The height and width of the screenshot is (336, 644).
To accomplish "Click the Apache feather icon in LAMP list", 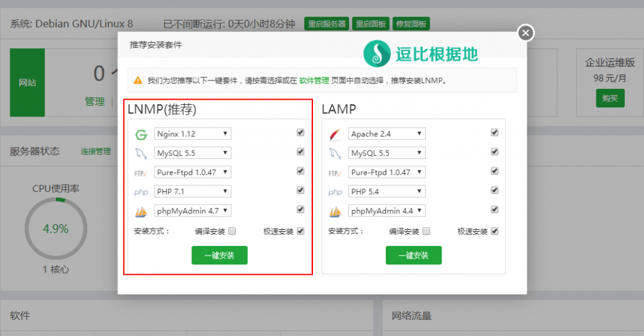I will [335, 135].
